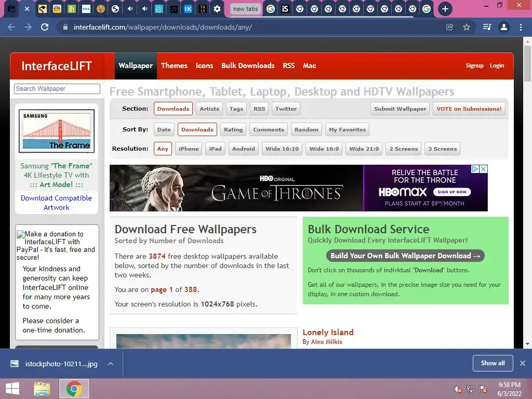532x399 pixels.
Task: Open the three-dots favicon tab
Action: coord(86,9)
